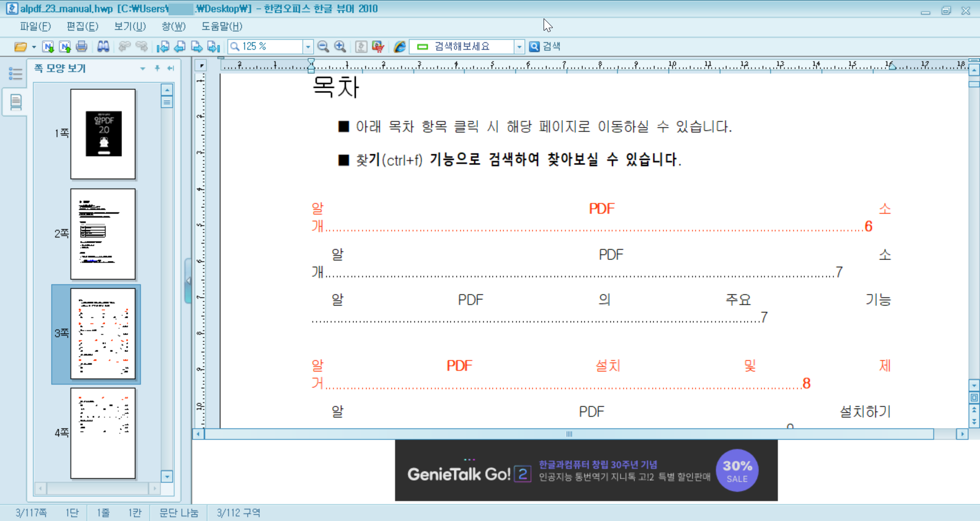Image resolution: width=980 pixels, height=521 pixels.
Task: Open the 파일(F) menu
Action: click(x=35, y=26)
